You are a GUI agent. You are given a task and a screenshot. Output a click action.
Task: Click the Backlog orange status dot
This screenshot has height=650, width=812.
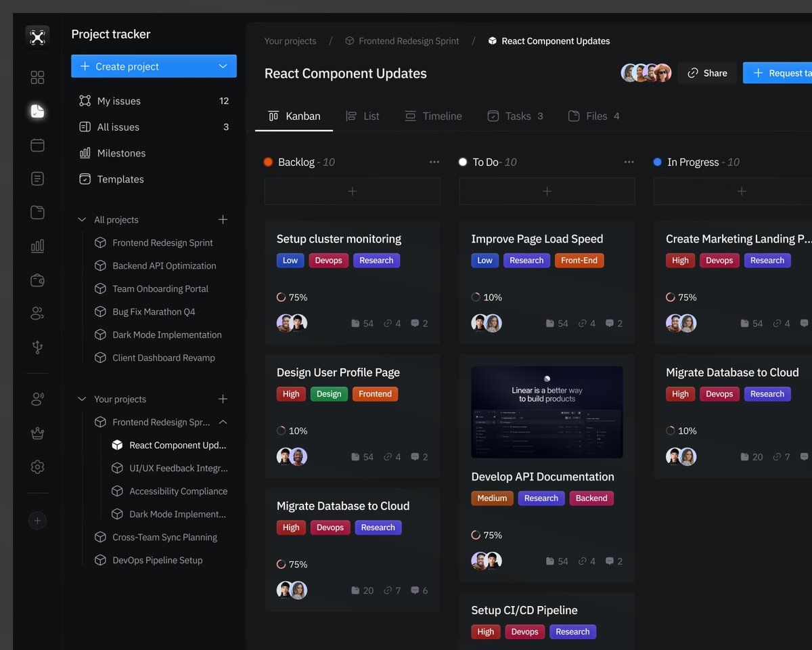pyautogui.click(x=268, y=162)
